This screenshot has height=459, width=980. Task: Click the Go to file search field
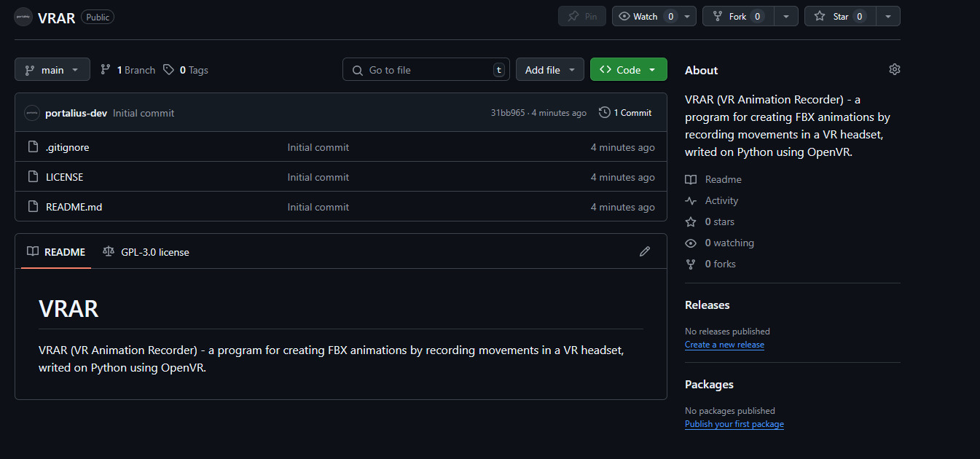coord(426,70)
